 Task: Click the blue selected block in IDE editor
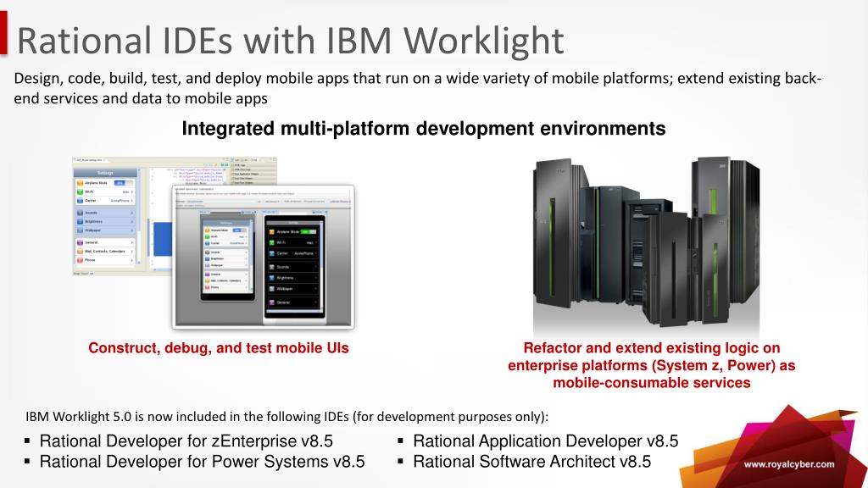click(x=162, y=239)
